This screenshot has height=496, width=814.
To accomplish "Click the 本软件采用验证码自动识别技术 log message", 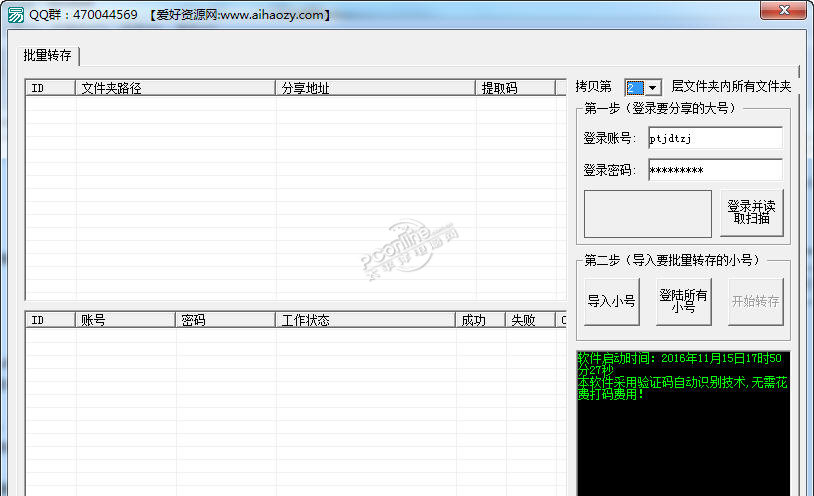I will click(x=683, y=388).
